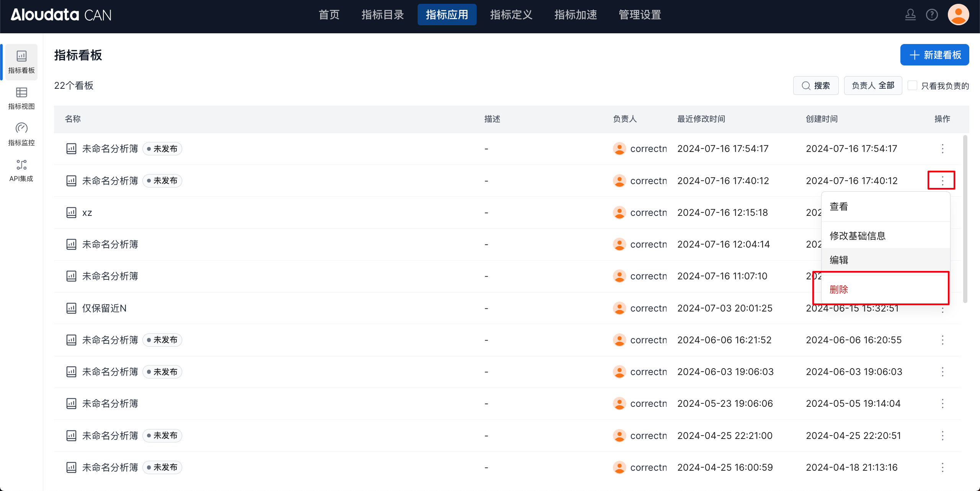Viewport: 980px width, 491px height.
Task: Open more actions for 仅保留近N row
Action: pyautogui.click(x=942, y=310)
